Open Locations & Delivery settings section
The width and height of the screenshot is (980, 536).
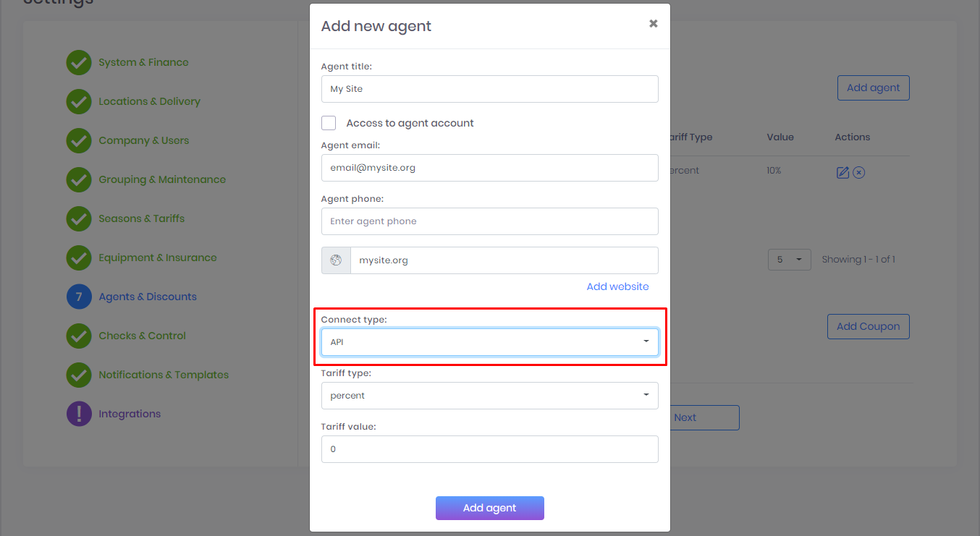coord(149,102)
